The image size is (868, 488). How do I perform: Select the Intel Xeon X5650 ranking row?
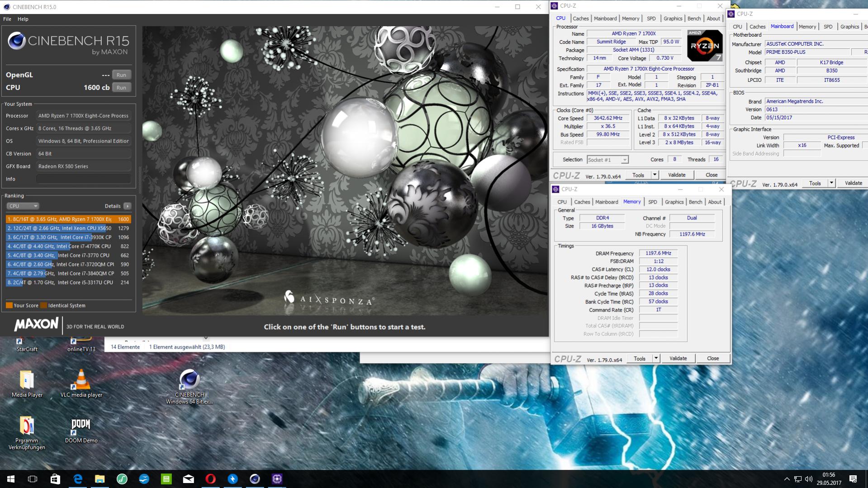click(68, 228)
